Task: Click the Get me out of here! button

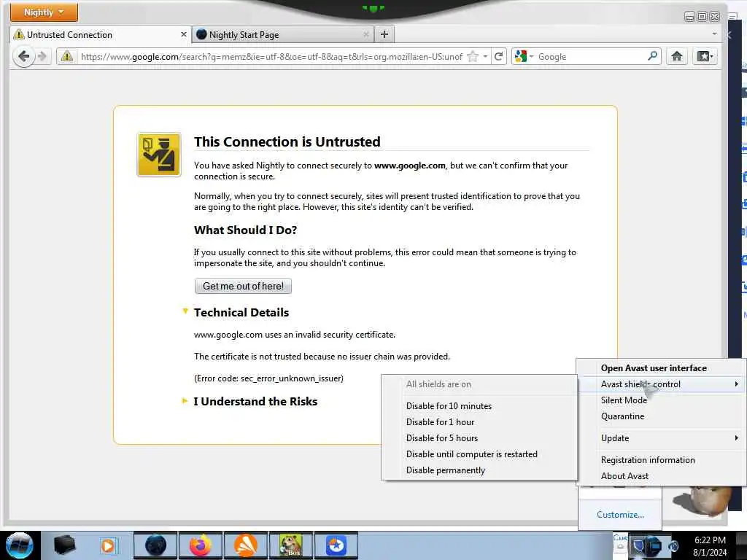Action: point(243,286)
